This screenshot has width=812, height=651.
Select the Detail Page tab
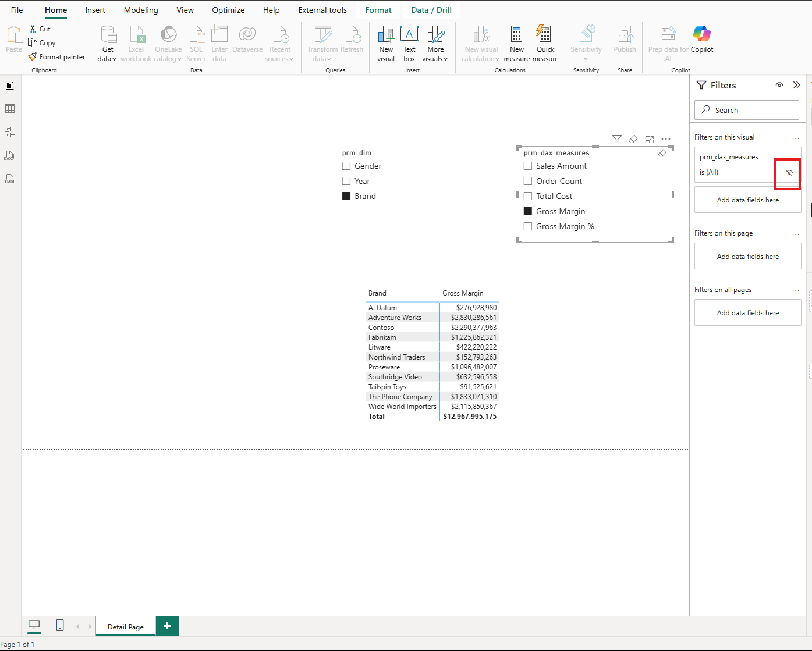[126, 627]
